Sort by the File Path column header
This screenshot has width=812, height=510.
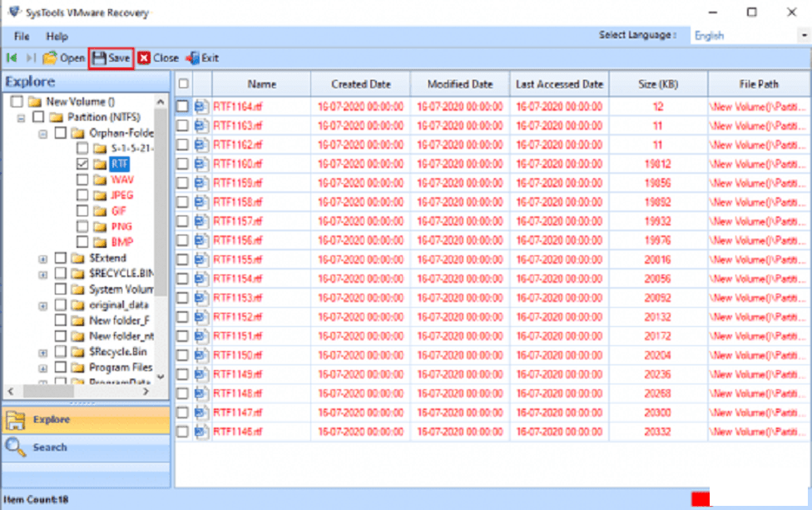(759, 84)
